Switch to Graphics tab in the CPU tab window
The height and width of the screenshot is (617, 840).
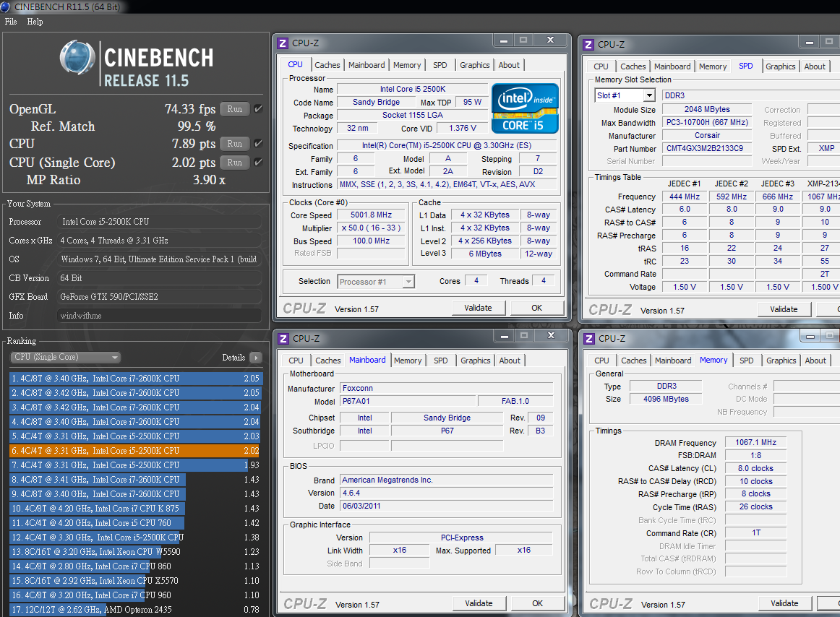[475, 65]
